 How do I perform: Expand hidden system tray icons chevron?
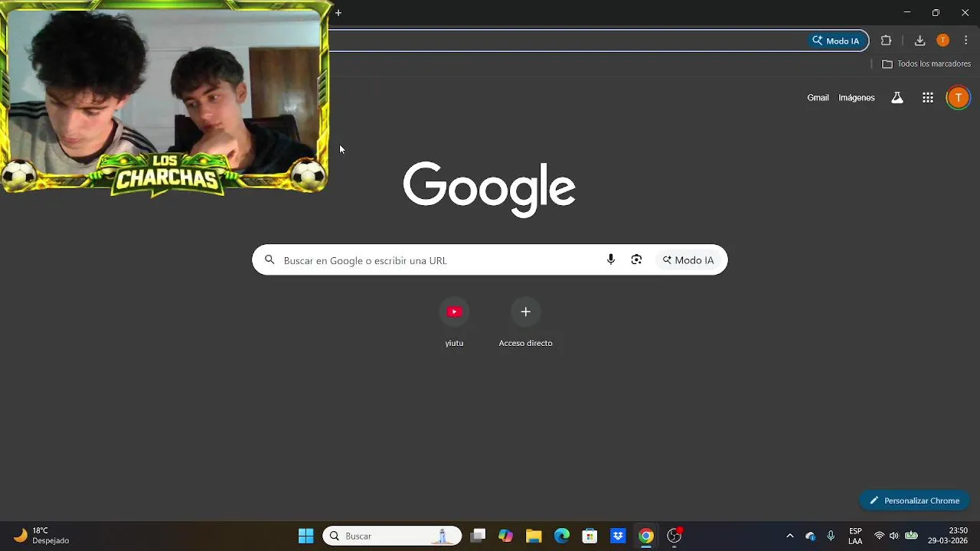coord(790,536)
